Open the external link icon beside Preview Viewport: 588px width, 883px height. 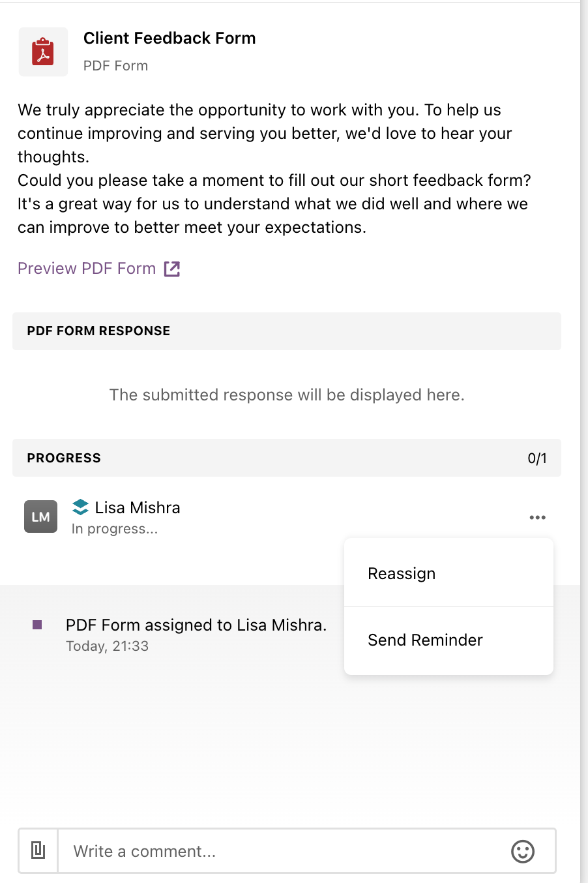172,269
